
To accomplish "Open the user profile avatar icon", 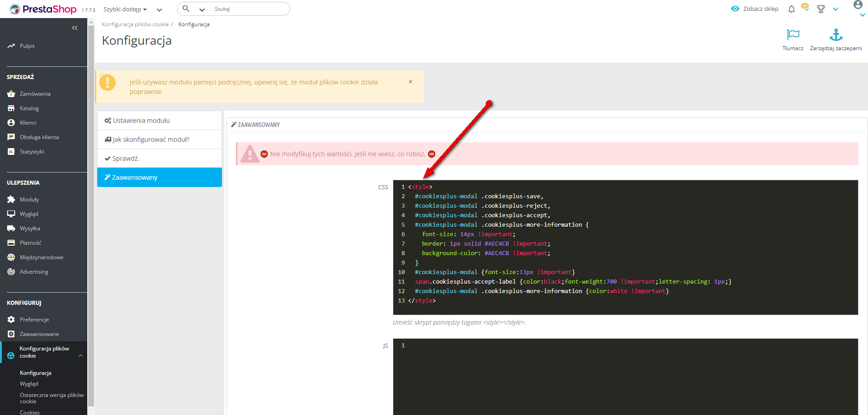I will [x=858, y=5].
